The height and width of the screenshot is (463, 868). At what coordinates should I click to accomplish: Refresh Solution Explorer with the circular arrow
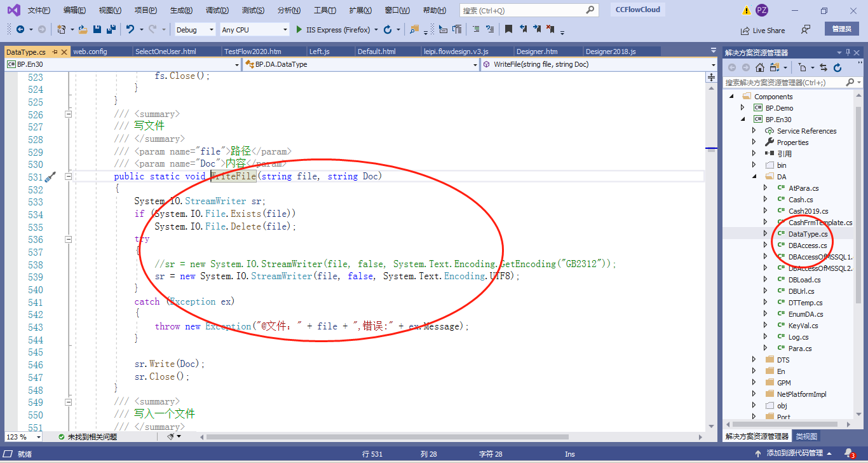click(837, 68)
